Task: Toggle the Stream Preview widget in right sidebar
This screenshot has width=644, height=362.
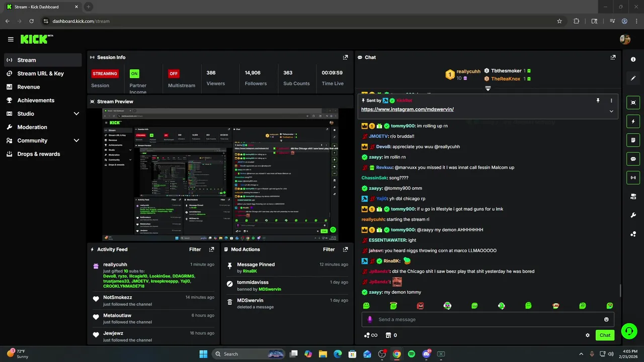Action: (x=633, y=103)
